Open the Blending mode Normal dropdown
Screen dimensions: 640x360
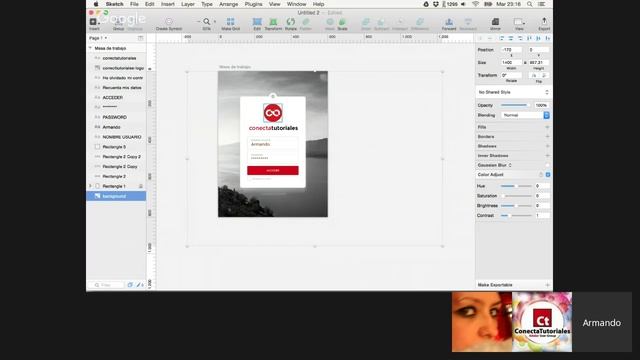coord(525,116)
